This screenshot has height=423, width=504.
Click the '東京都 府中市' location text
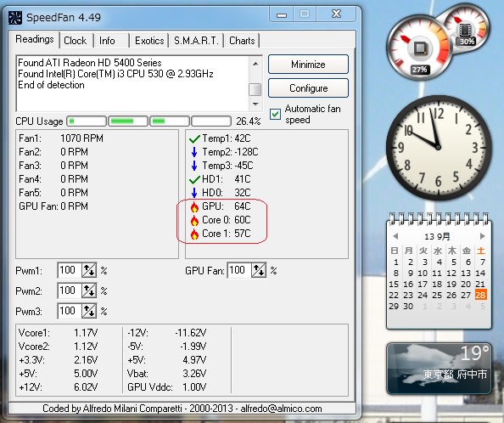tap(455, 375)
